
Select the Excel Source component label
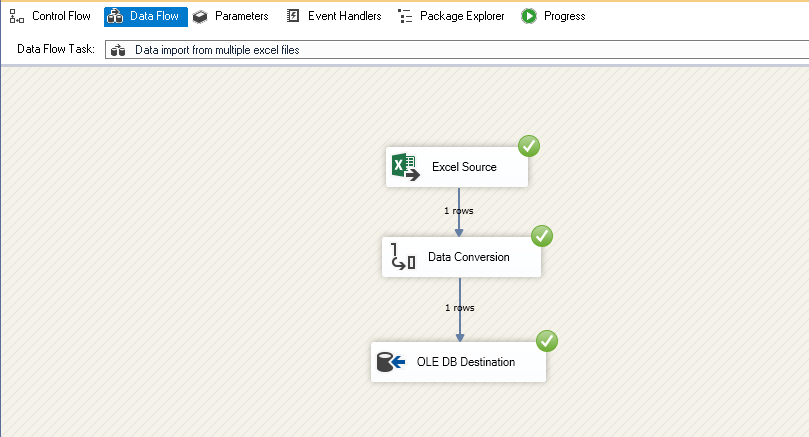(464, 167)
